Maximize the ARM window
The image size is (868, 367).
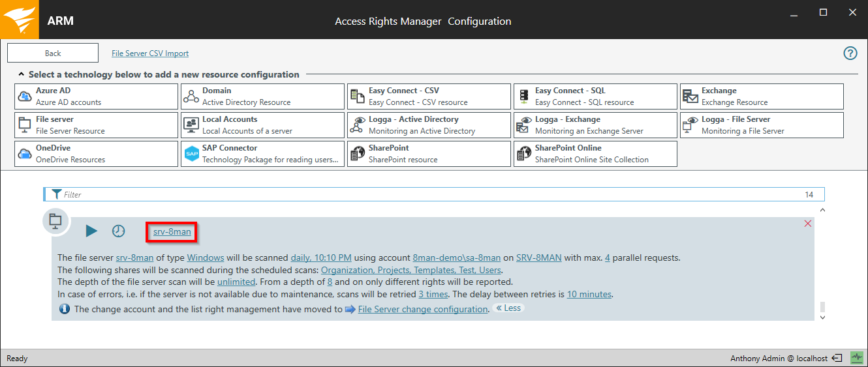pyautogui.click(x=824, y=12)
